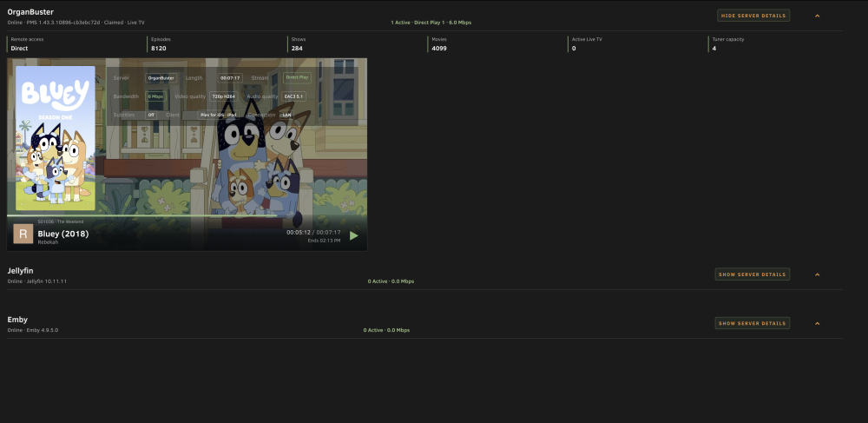Click the Rebekah user avatar 'R'

click(23, 234)
